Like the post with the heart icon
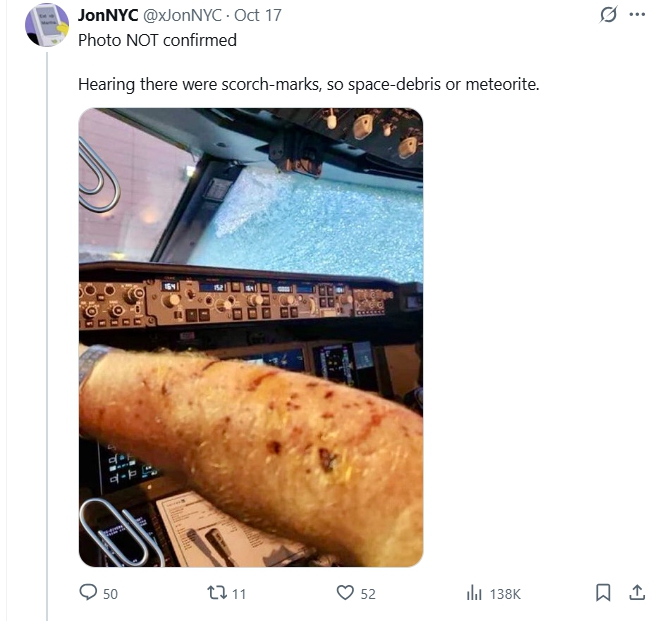The image size is (658, 621). pos(345,593)
